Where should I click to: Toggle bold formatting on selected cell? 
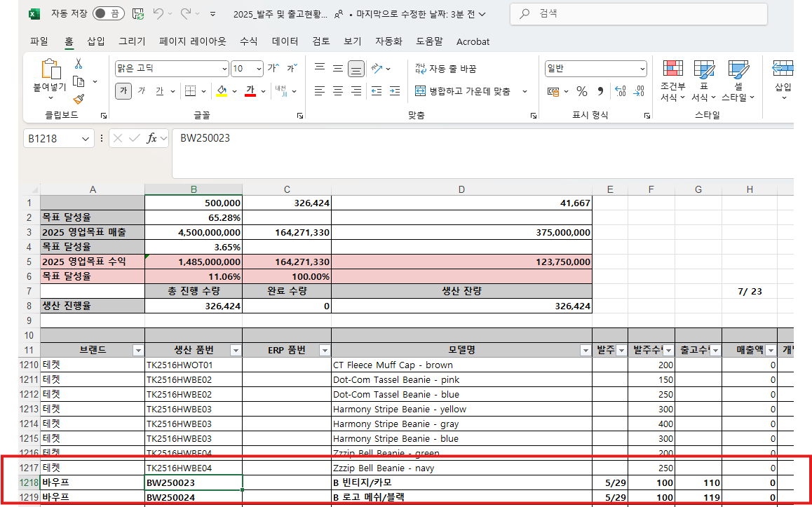click(x=123, y=91)
